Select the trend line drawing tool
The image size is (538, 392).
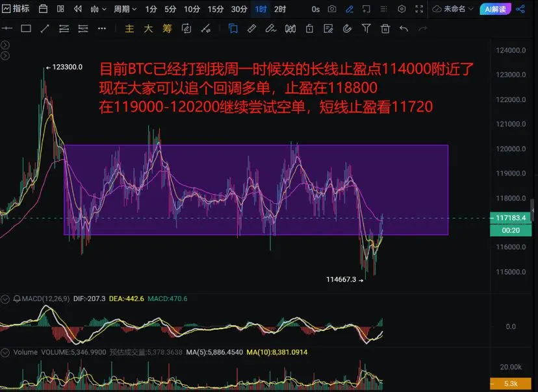[x=45, y=29]
